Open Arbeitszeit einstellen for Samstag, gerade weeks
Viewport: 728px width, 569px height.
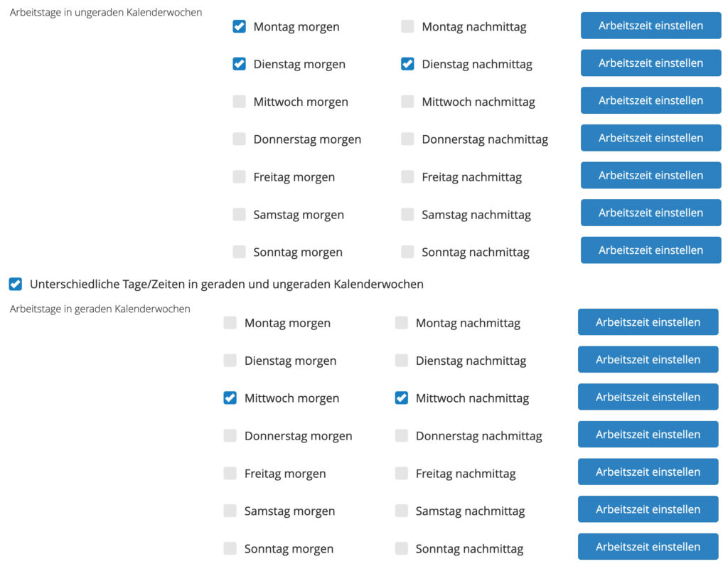[648, 509]
